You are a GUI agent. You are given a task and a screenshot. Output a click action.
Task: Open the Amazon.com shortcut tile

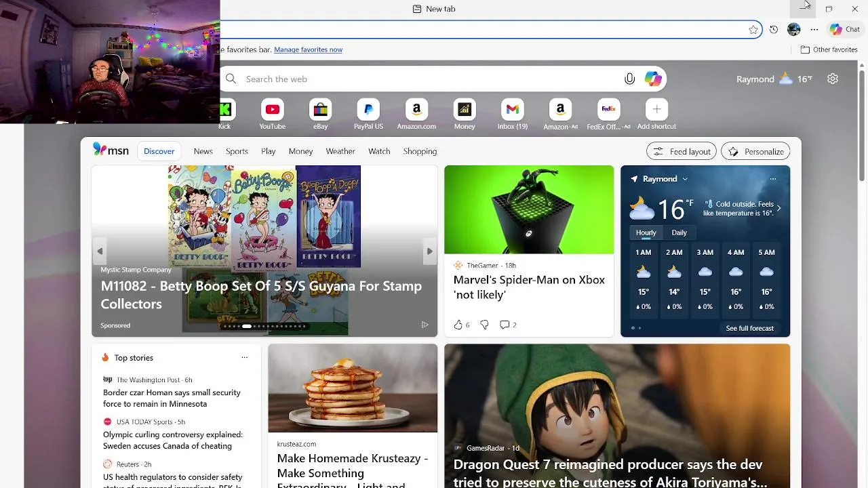click(x=416, y=115)
